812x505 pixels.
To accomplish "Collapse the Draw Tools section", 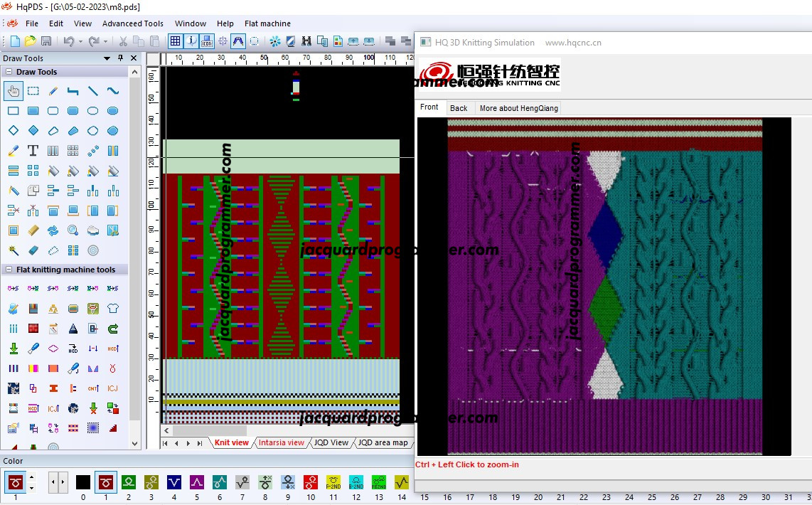I will [9, 72].
